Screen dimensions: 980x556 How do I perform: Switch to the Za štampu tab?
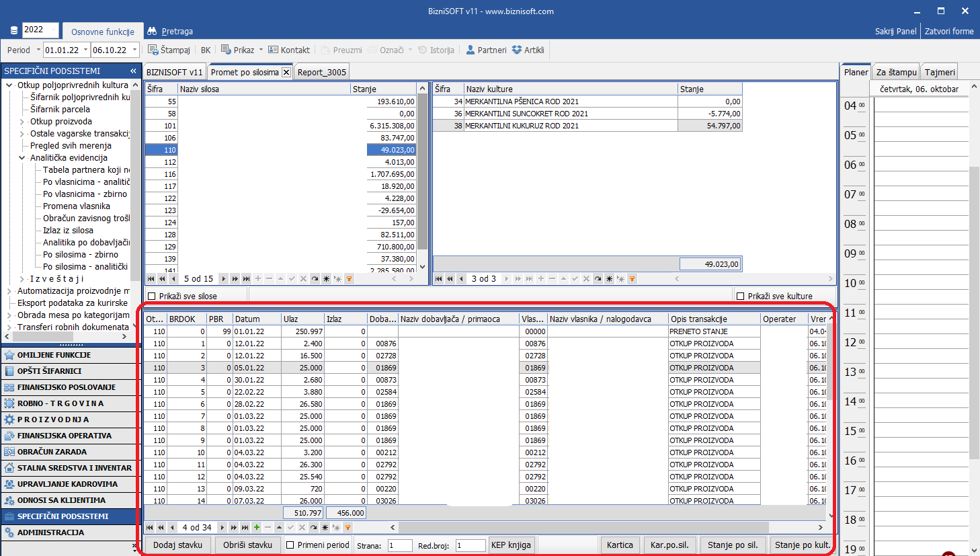pos(896,72)
